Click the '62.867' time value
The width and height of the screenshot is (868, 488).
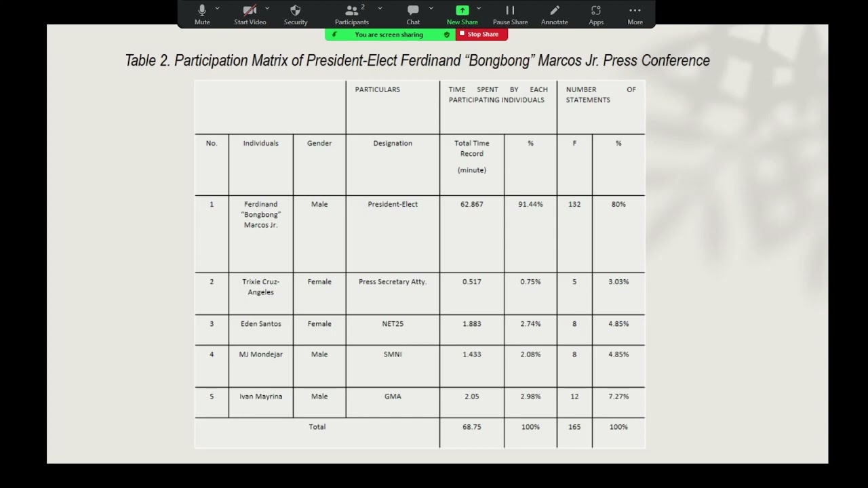[x=472, y=204]
